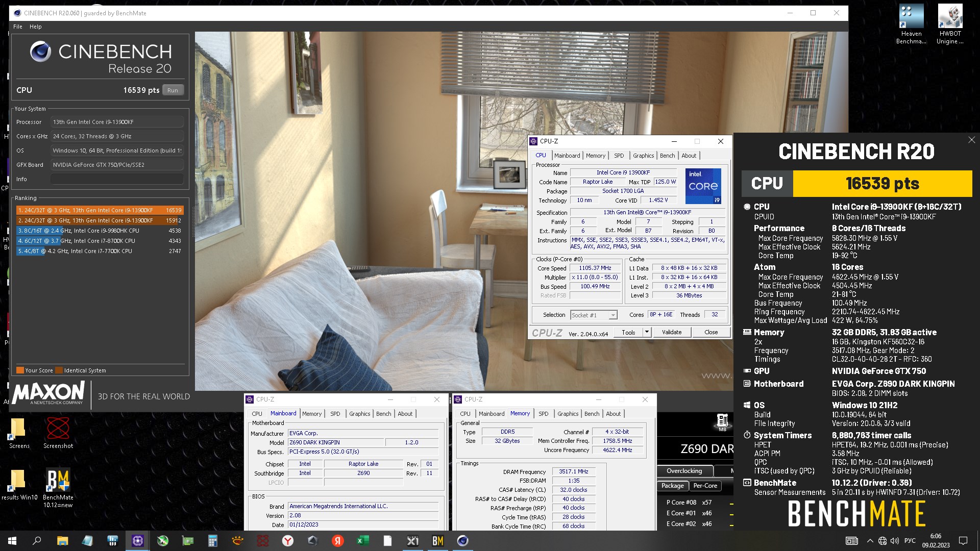
Task: Expand the Tools dropdown arrow in CPU-Z
Action: pyautogui.click(x=647, y=332)
